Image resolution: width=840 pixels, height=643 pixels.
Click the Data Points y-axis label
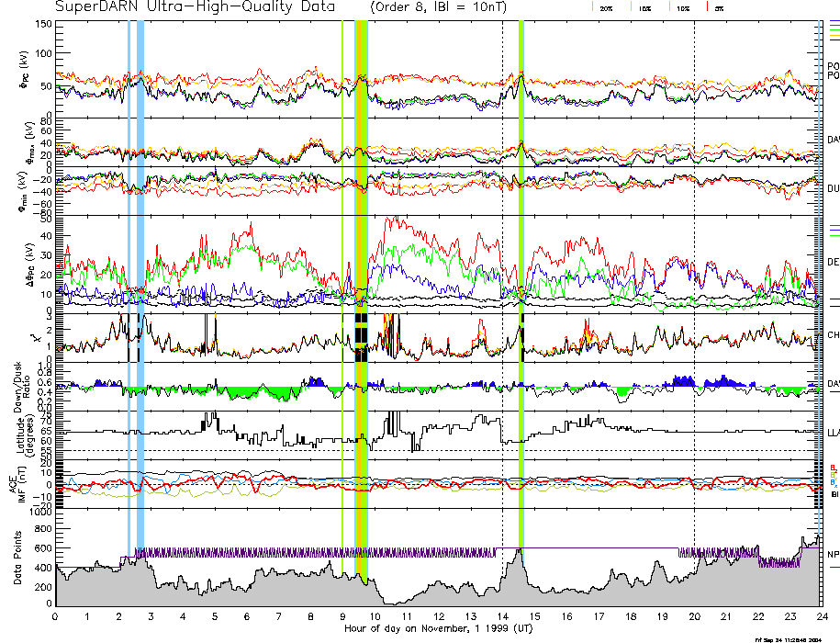click(18, 560)
